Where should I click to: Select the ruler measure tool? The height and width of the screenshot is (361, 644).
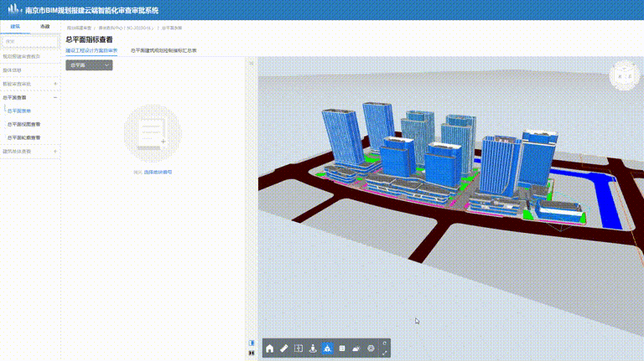(283, 348)
